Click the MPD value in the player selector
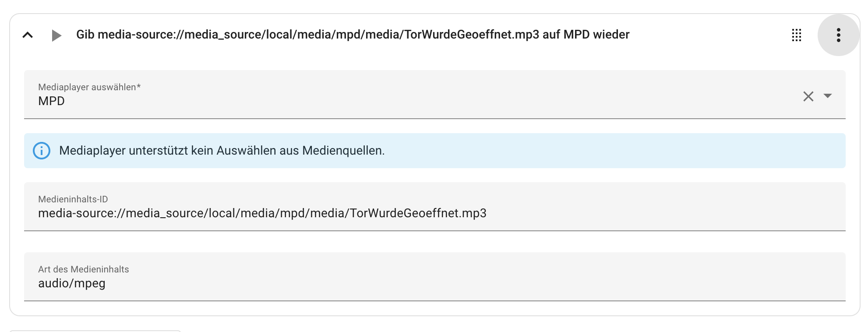868x332 pixels. (x=51, y=101)
